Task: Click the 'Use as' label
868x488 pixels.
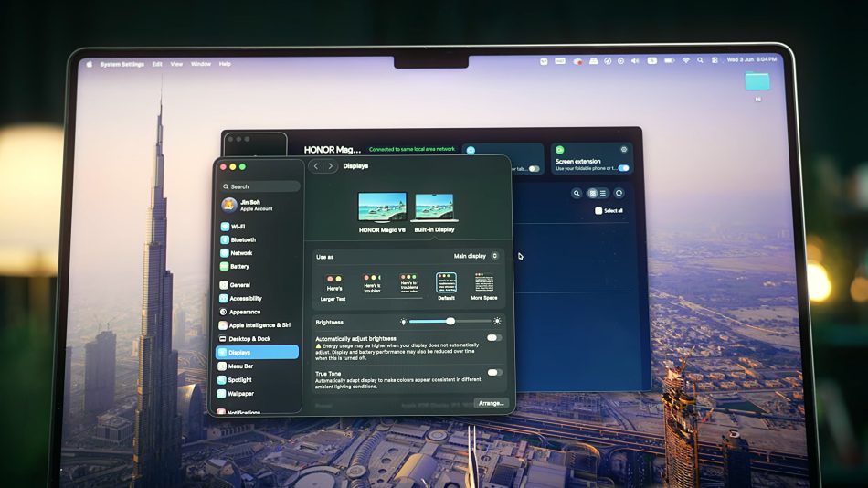Action: click(x=325, y=257)
